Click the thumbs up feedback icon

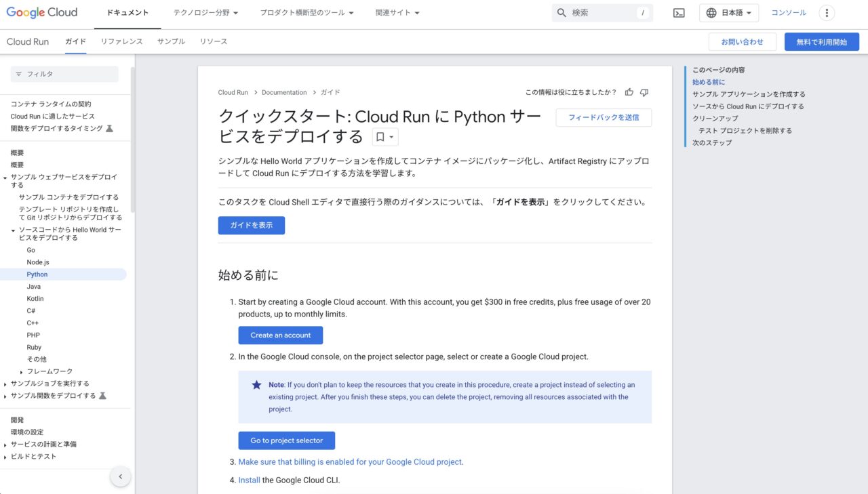[x=629, y=92]
